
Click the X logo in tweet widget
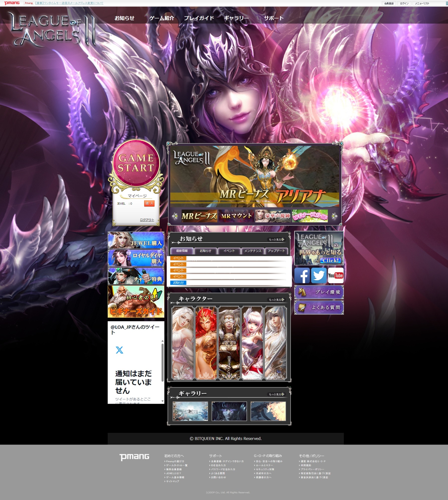tap(120, 350)
